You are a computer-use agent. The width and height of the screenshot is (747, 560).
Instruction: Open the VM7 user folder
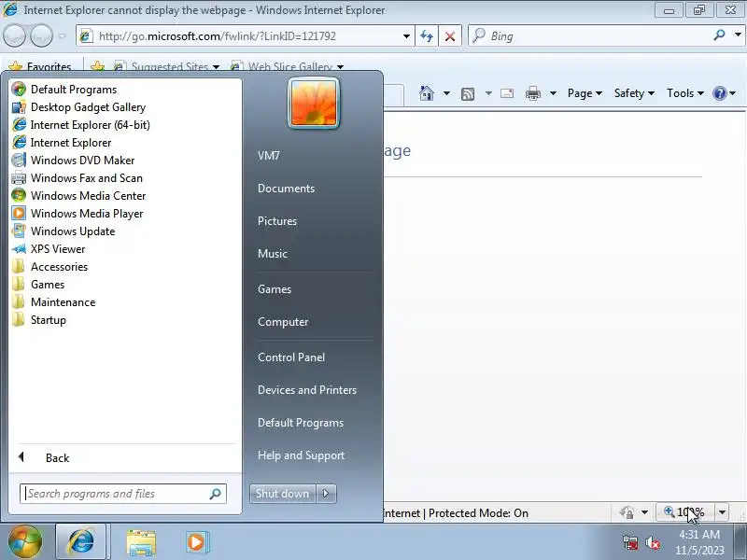(268, 156)
